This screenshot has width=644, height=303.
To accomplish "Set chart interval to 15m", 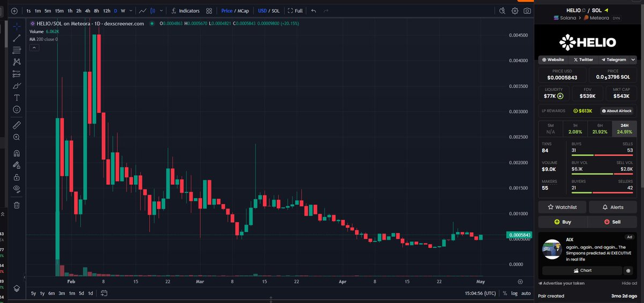I will point(59,11).
